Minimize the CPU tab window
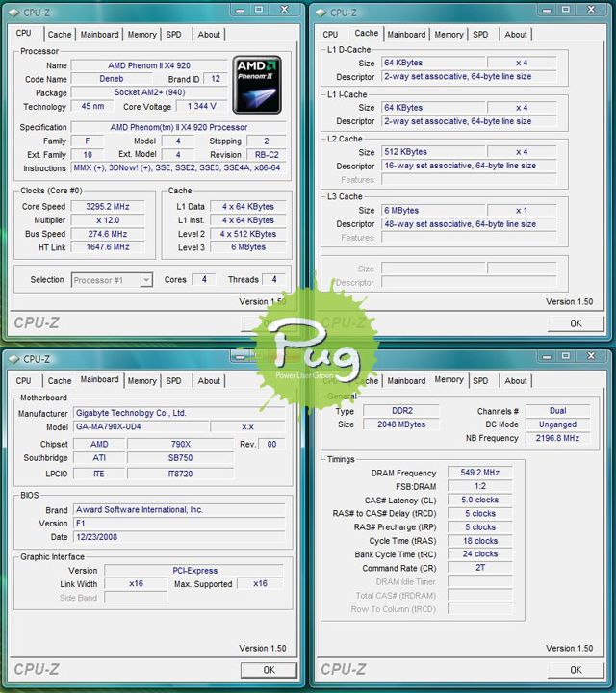616x693 pixels. point(240,10)
